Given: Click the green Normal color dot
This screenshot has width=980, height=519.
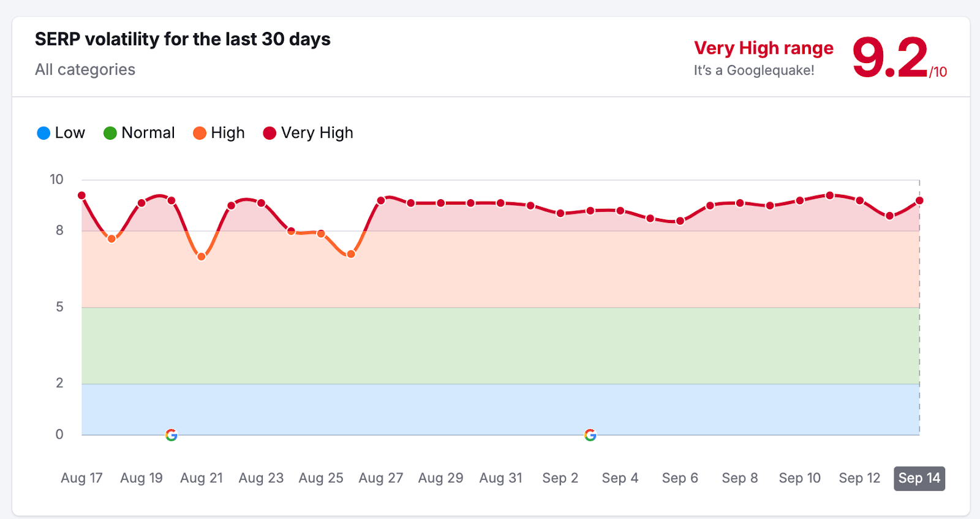Looking at the screenshot, I should coord(110,133).
